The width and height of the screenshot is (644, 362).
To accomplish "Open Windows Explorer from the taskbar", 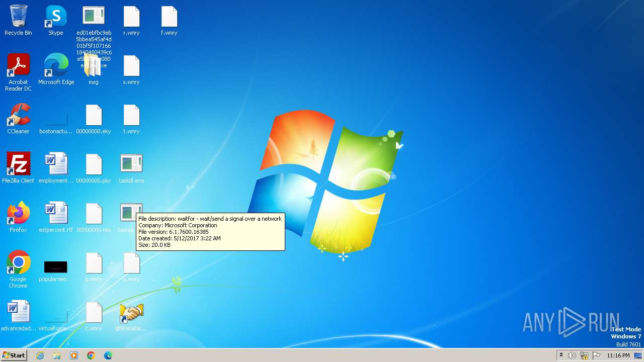I will (57, 355).
